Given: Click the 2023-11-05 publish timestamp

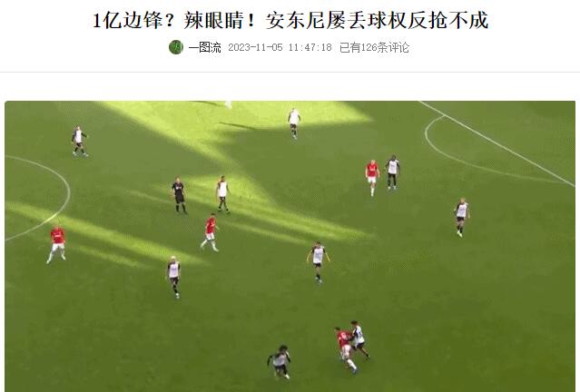Looking at the screenshot, I should [280, 48].
